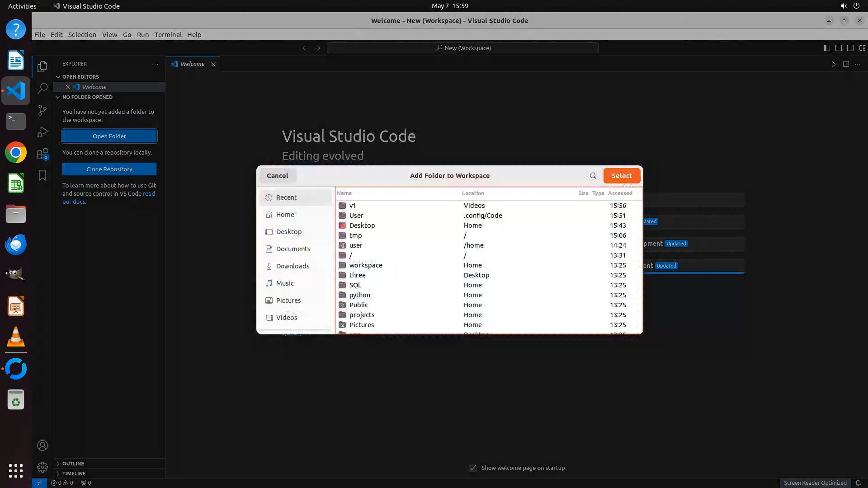Open the Search view in activity bar
This screenshot has height=488, width=868.
pos(42,88)
